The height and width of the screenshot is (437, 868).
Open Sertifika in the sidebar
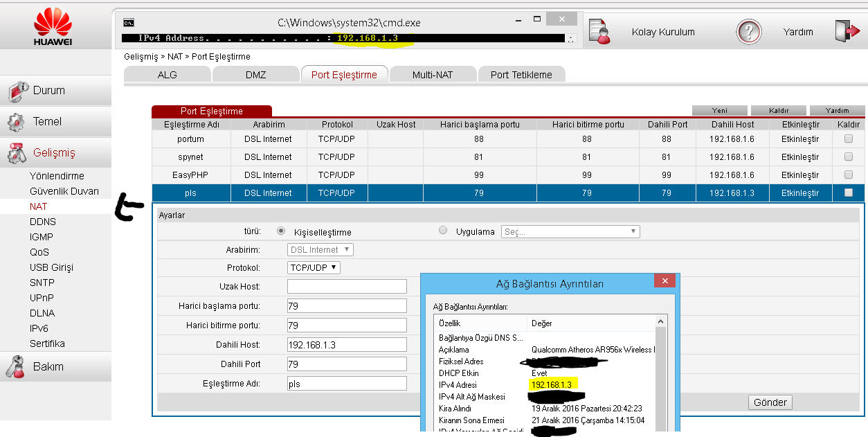tap(47, 344)
